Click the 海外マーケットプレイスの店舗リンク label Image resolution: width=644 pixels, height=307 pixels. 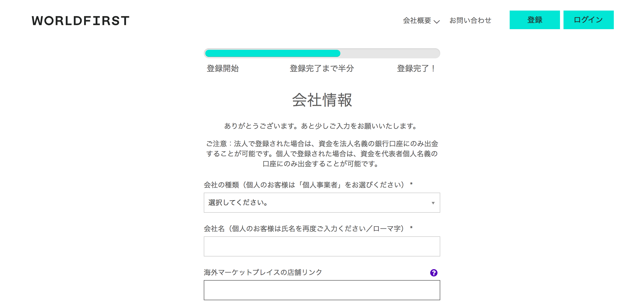pos(263,272)
